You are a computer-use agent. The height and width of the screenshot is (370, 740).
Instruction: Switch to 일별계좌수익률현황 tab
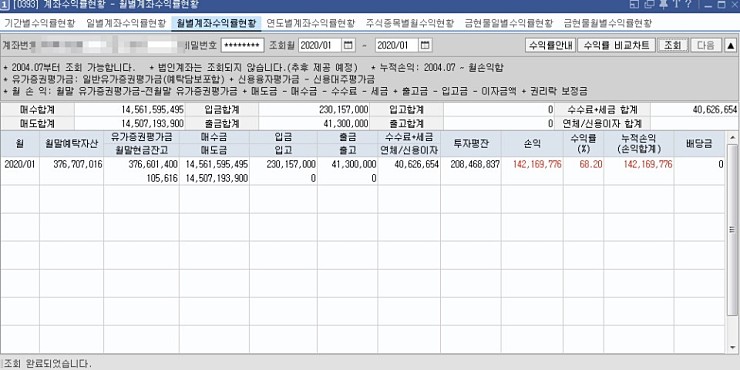pyautogui.click(x=126, y=23)
